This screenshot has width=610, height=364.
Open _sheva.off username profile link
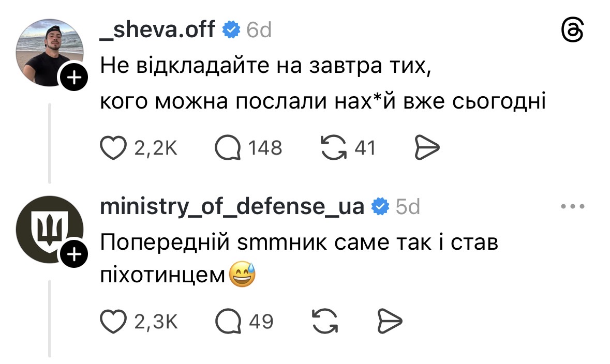157,31
